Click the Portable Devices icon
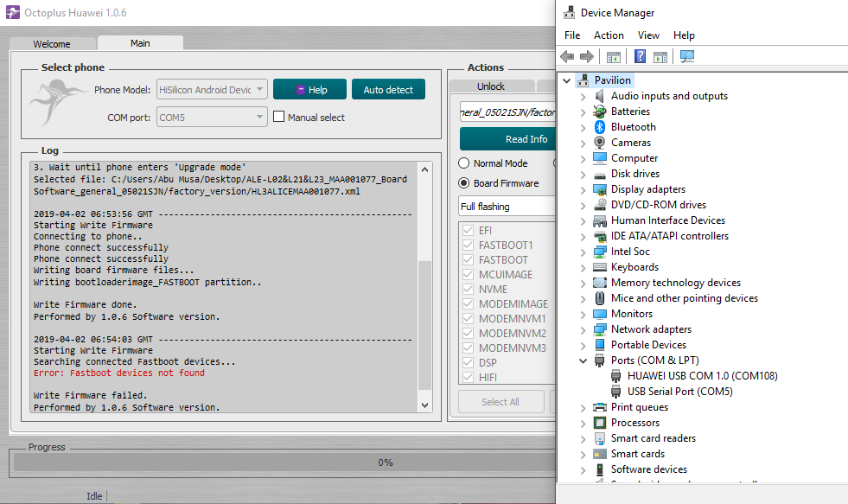The height and width of the screenshot is (504, 848). click(599, 345)
